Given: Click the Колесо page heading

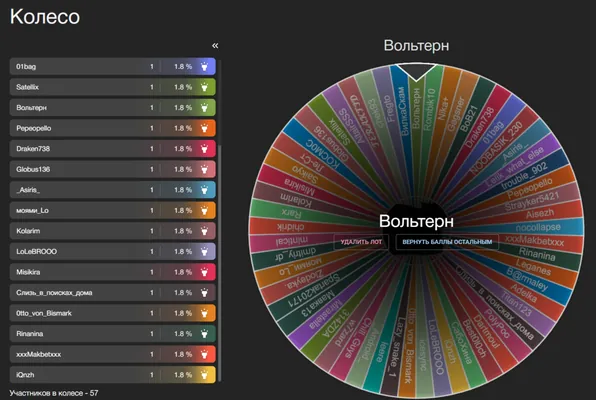Looking at the screenshot, I should tap(45, 17).
